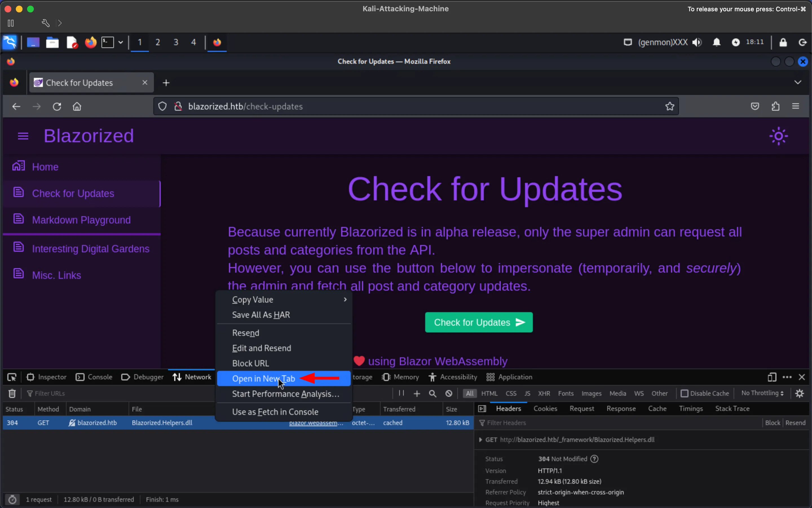Choose Save All As HAR
This screenshot has height=508, width=812.
[284, 315]
